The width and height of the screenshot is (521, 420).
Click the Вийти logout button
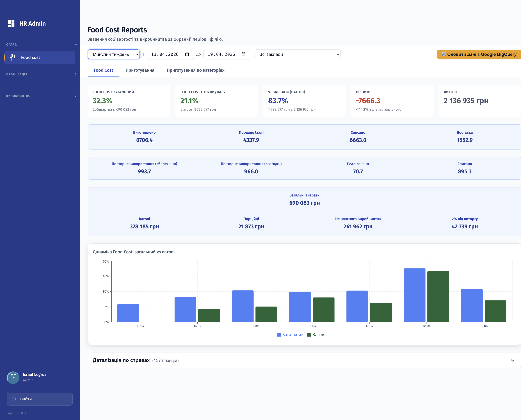[x=40, y=399]
